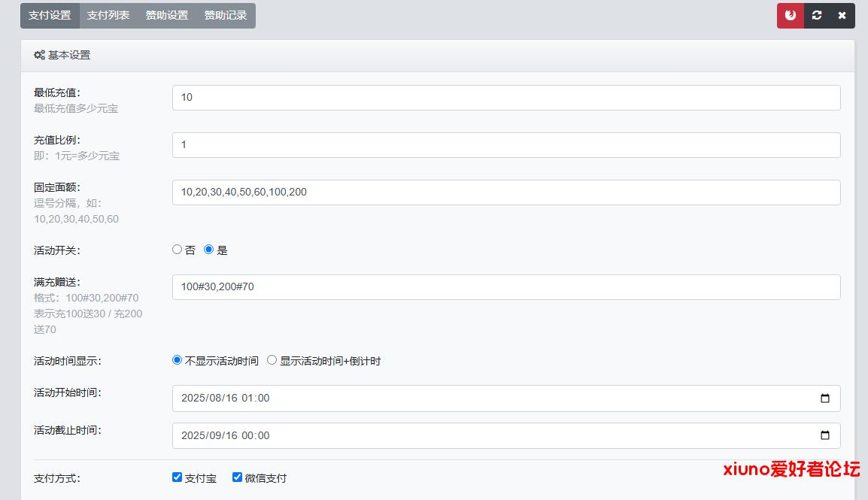Choose 显示活动时间+倒计时 option

point(272,360)
